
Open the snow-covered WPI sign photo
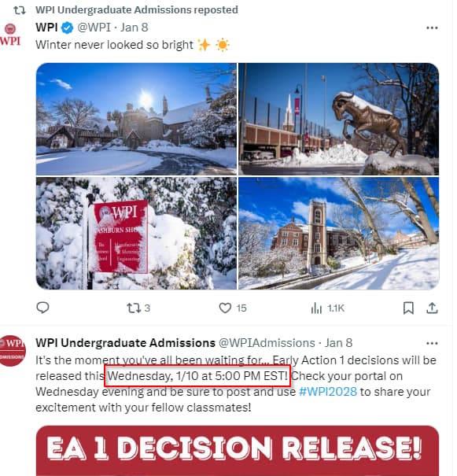[x=136, y=234]
